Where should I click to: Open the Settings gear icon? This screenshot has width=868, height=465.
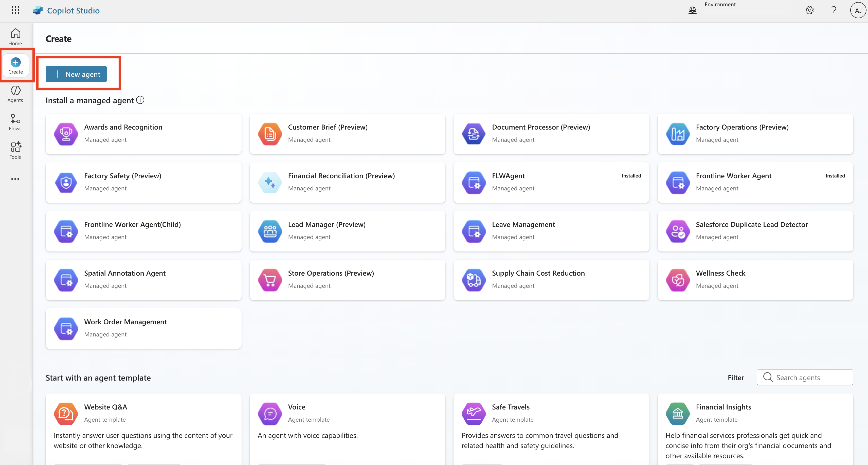pos(809,10)
